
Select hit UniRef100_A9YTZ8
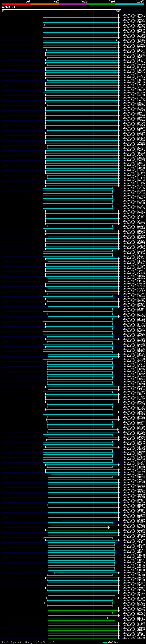pyautogui.click(x=133, y=211)
